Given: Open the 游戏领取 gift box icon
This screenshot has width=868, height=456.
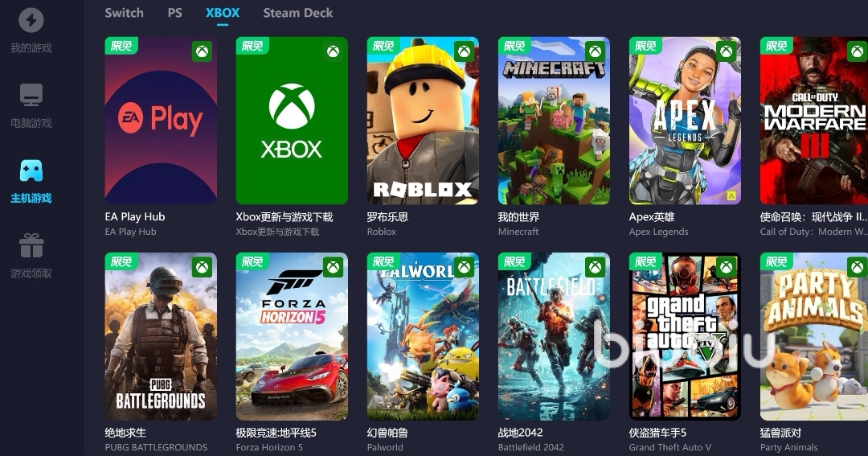Looking at the screenshot, I should (x=31, y=245).
